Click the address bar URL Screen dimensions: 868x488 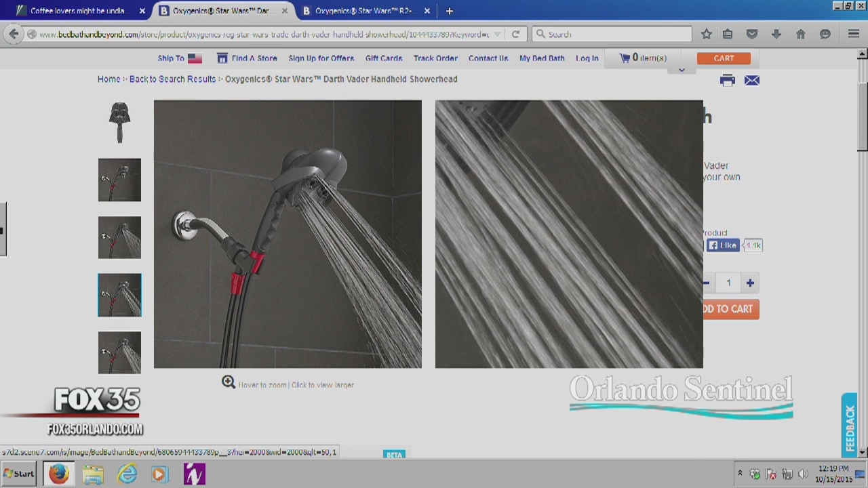[264, 34]
